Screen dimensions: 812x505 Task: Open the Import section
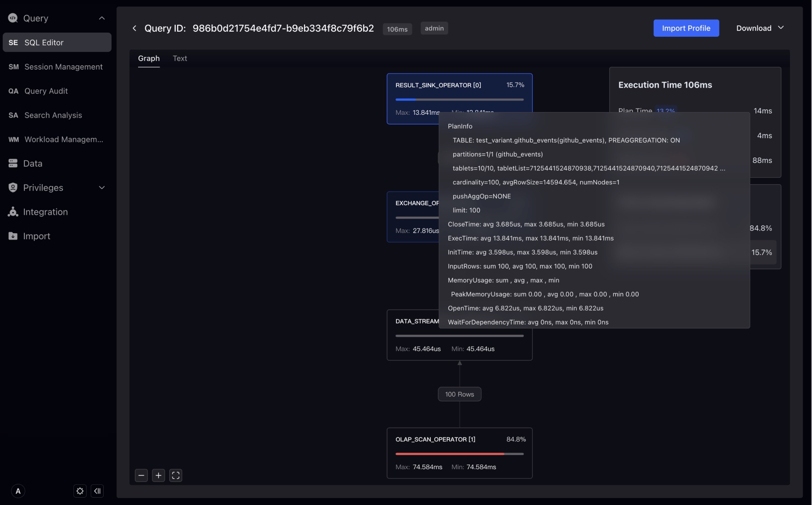36,236
